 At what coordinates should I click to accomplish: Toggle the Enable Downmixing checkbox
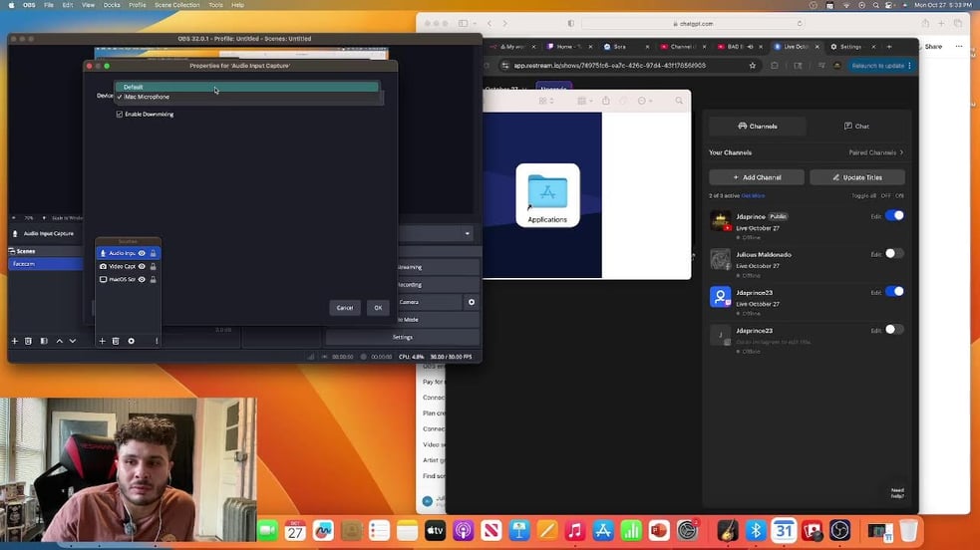[120, 115]
